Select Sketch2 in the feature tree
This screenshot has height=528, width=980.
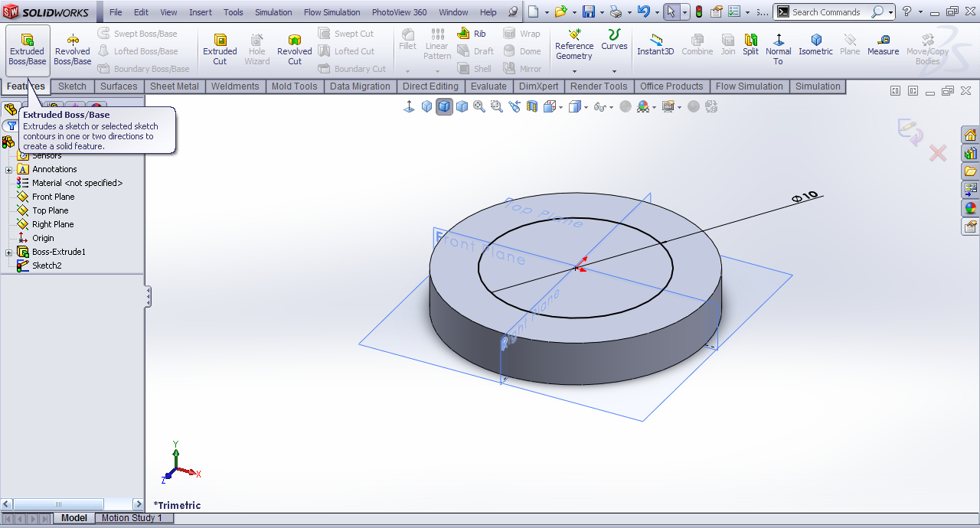pyautogui.click(x=46, y=266)
